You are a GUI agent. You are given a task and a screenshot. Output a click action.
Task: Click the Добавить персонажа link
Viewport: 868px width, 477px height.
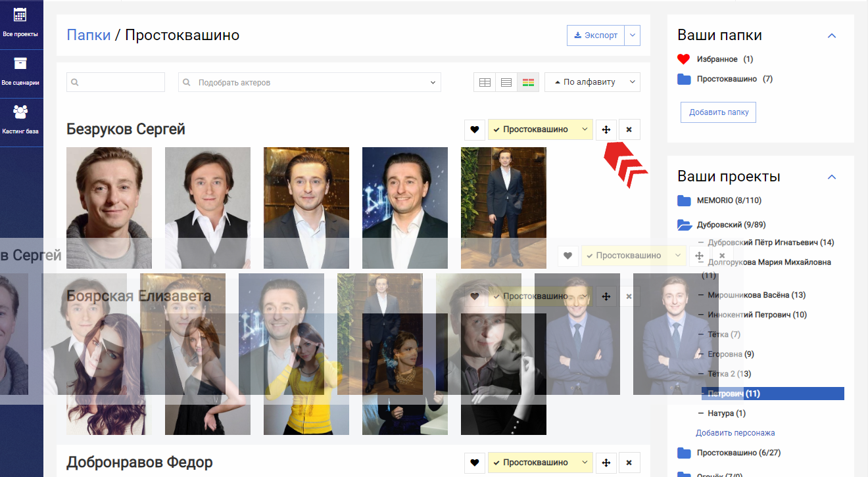735,433
